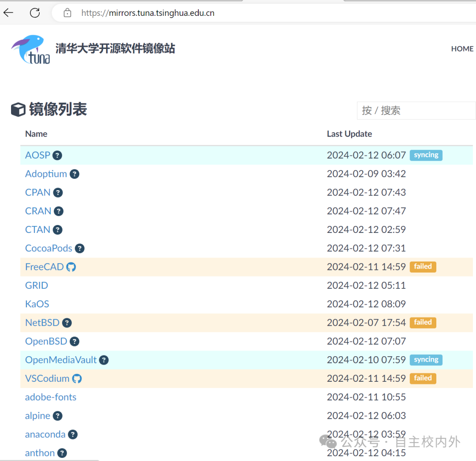Viewport: 476px width, 461px height.
Task: Open help icon next to CTAN
Action: (57, 229)
